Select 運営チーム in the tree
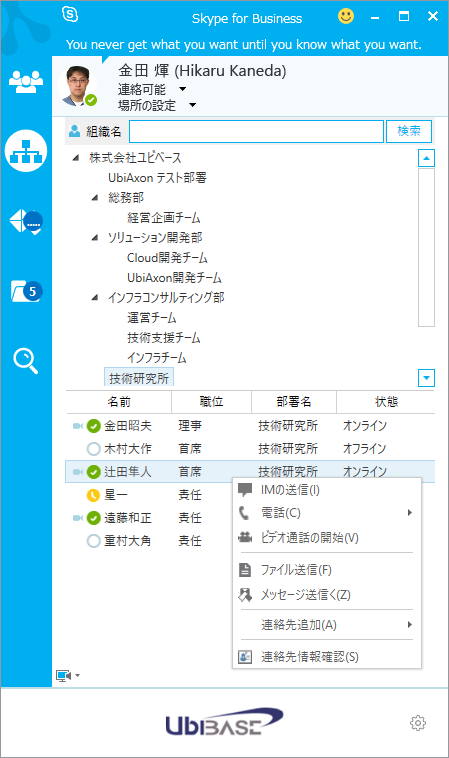 click(x=152, y=318)
